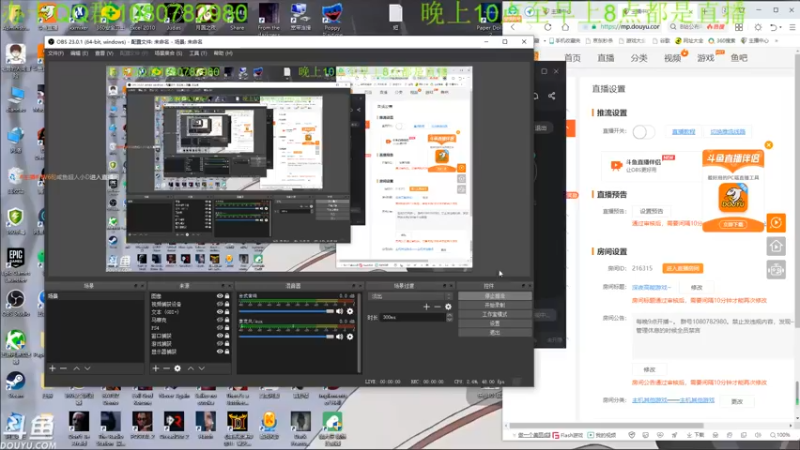Open the second audio channel's settings gear

(350, 337)
